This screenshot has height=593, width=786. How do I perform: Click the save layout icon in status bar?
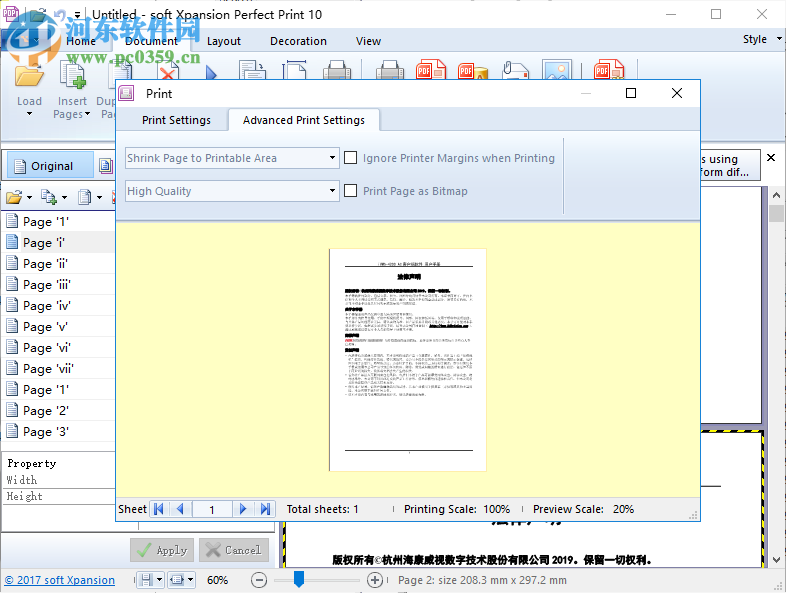coord(146,580)
